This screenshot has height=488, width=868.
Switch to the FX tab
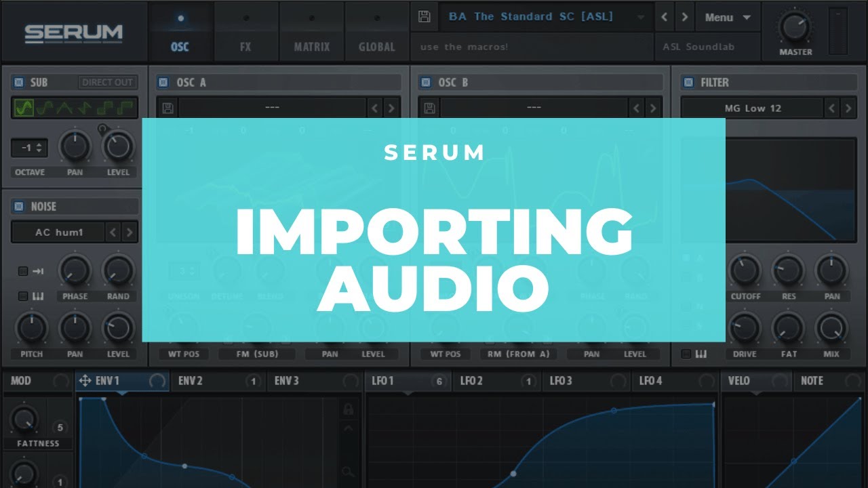tap(245, 32)
